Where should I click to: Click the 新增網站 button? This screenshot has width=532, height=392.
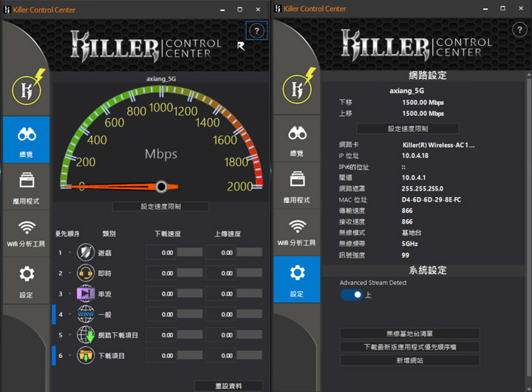tap(409, 360)
